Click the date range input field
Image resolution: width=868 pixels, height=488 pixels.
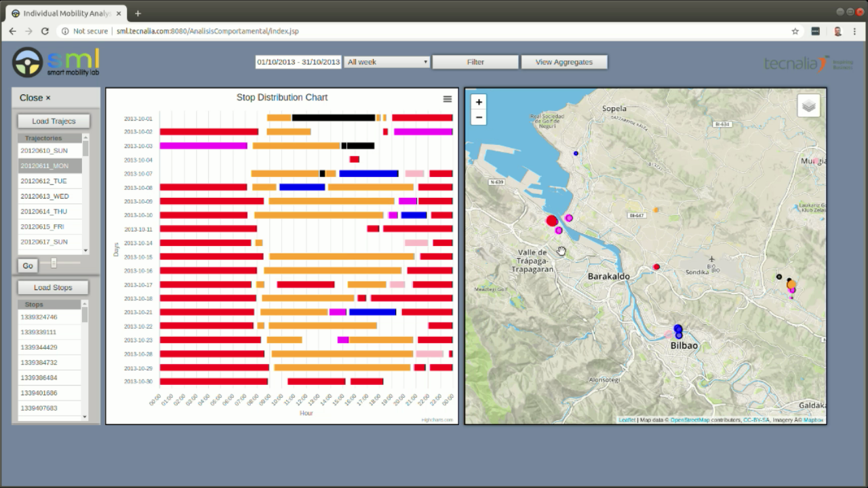[x=298, y=62]
